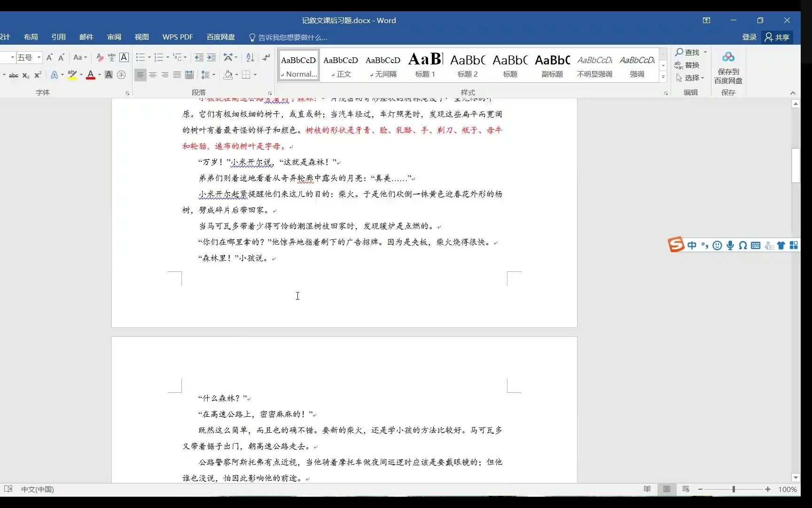
Task: Adjust the zoom slider
Action: click(734, 489)
